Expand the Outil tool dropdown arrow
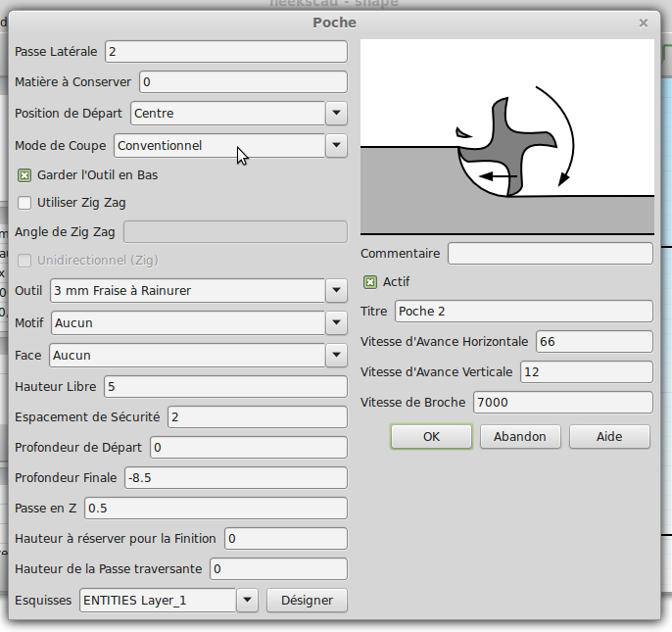Image resolution: width=672 pixels, height=632 pixels. (336, 291)
